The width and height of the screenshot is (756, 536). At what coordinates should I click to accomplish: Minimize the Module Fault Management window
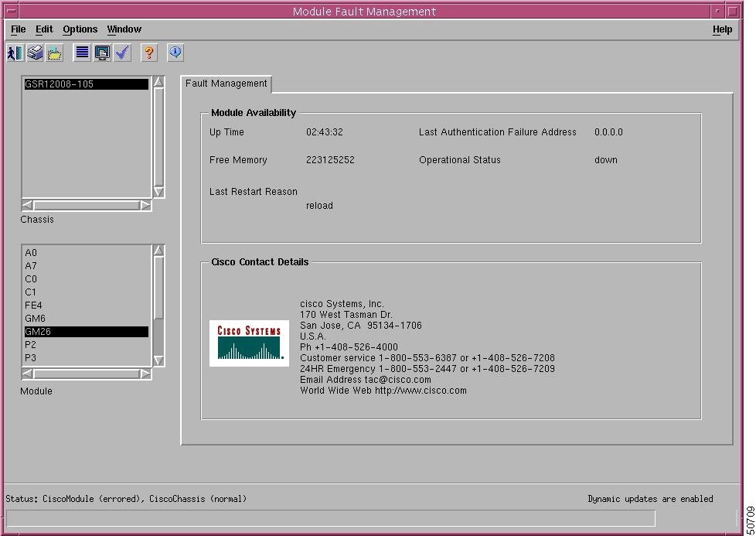[x=717, y=11]
